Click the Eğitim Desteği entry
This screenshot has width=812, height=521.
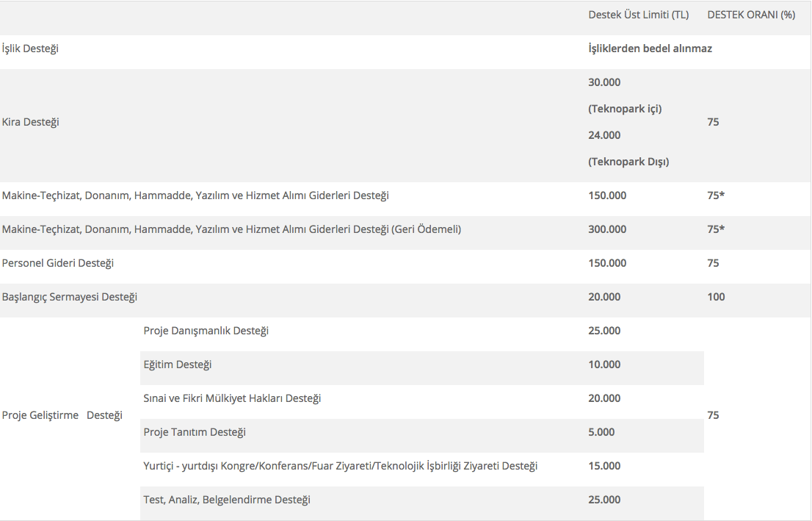tap(178, 364)
